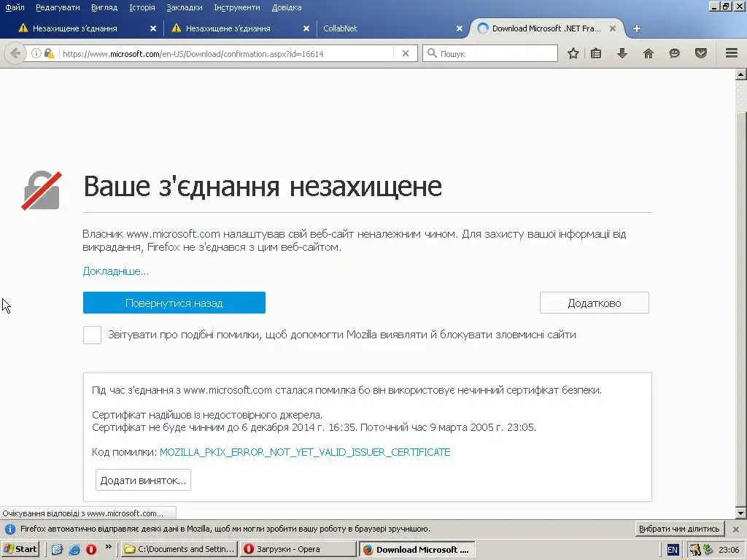Switch to second Незахищене з'єднання tab
The width and height of the screenshot is (747, 560).
228,28
